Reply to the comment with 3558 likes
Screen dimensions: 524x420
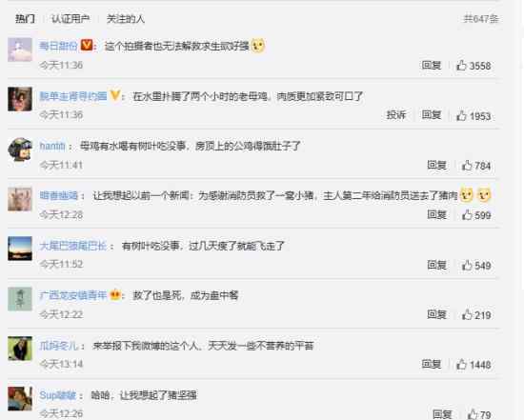tap(431, 65)
